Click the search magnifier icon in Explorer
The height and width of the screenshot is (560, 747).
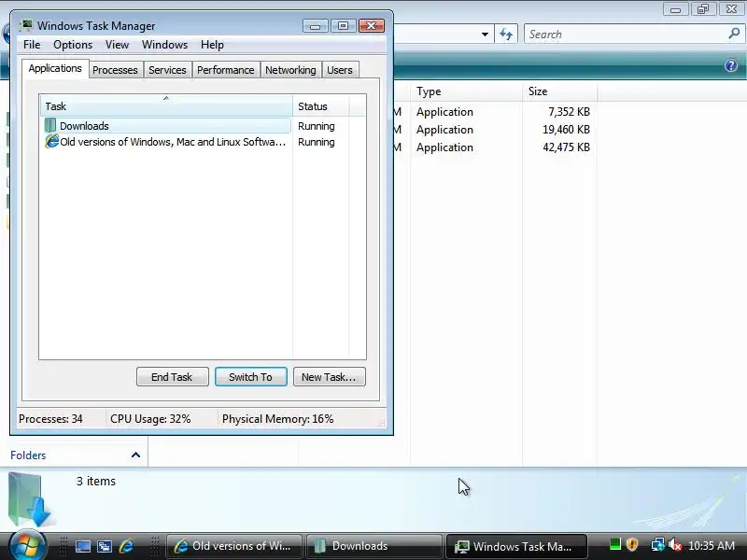pyautogui.click(x=734, y=34)
